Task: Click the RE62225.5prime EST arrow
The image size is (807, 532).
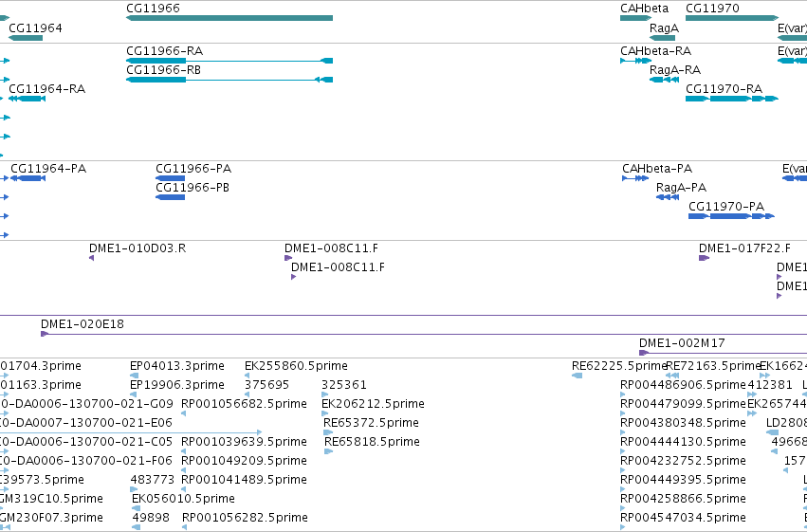Action: 577,376
